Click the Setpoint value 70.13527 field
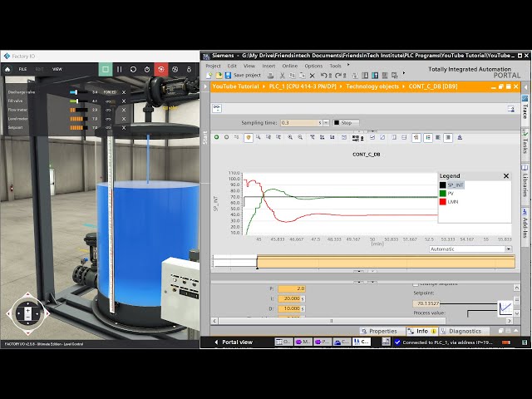Viewport: 532px width, 399px height. [426, 303]
